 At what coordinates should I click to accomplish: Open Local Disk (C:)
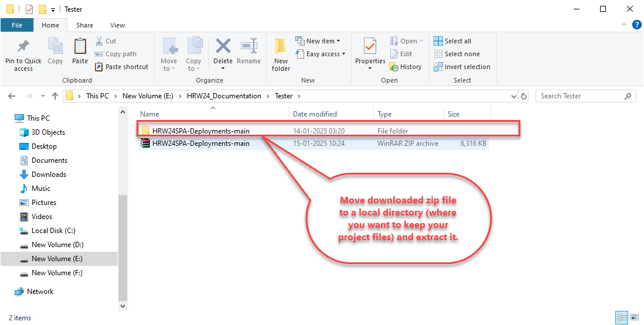click(47, 231)
